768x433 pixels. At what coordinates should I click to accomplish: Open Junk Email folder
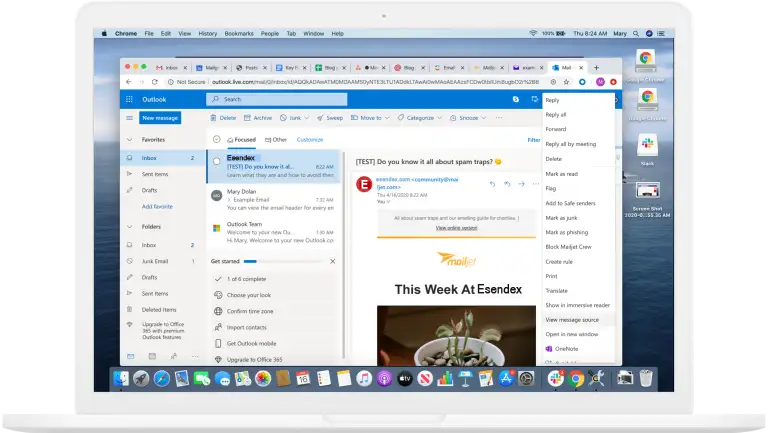(155, 262)
